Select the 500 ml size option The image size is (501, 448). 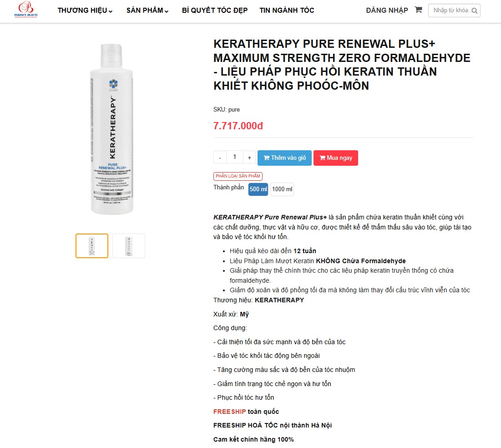click(x=258, y=189)
